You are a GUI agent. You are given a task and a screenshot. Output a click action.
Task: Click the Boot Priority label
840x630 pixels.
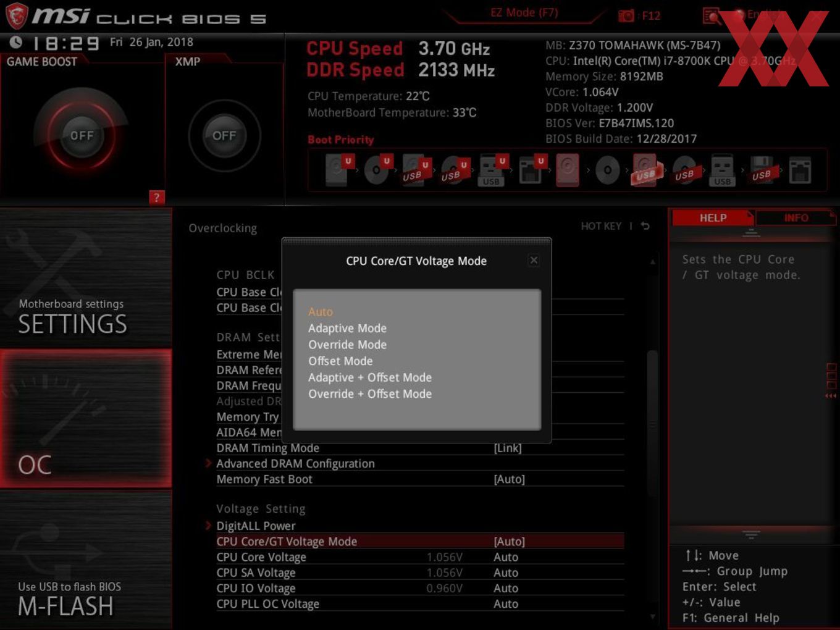[341, 139]
